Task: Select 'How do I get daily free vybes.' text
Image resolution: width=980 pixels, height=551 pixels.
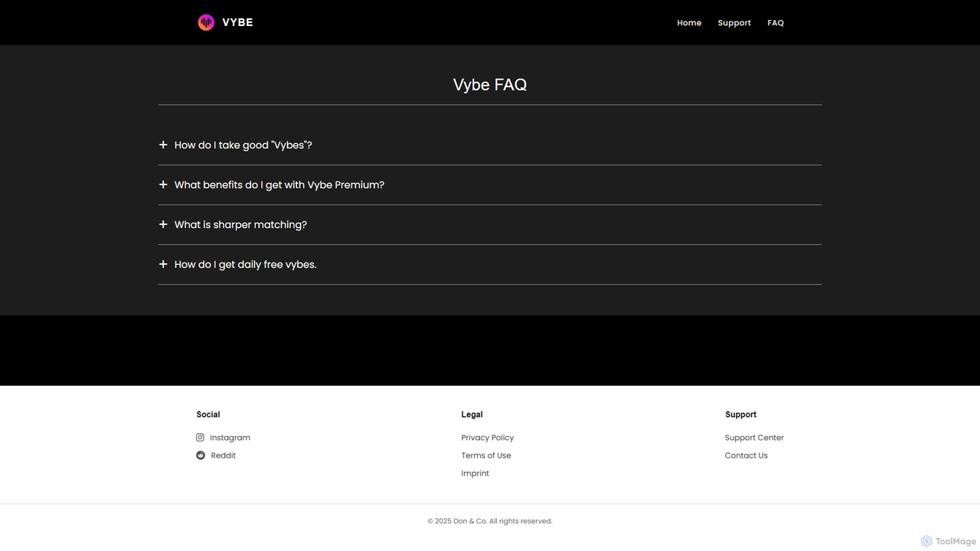Action: pyautogui.click(x=245, y=265)
